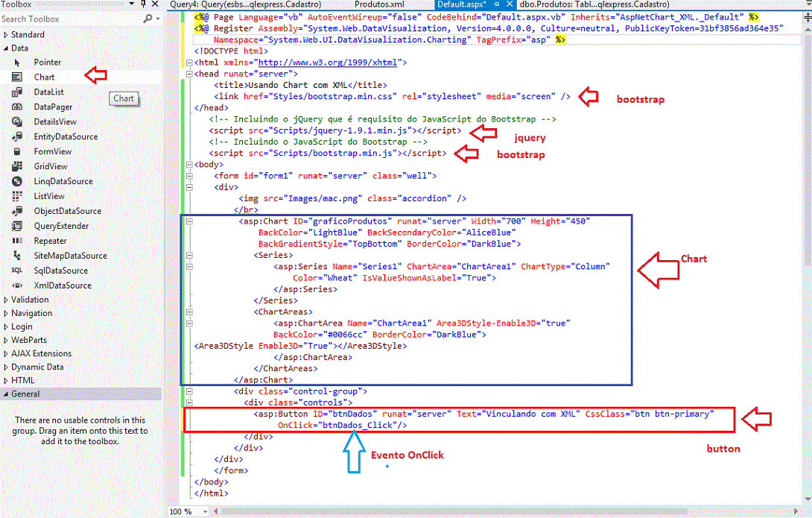The width and height of the screenshot is (812, 518).
Task: Collapse the General toolbox group
Action: pyautogui.click(x=6, y=394)
